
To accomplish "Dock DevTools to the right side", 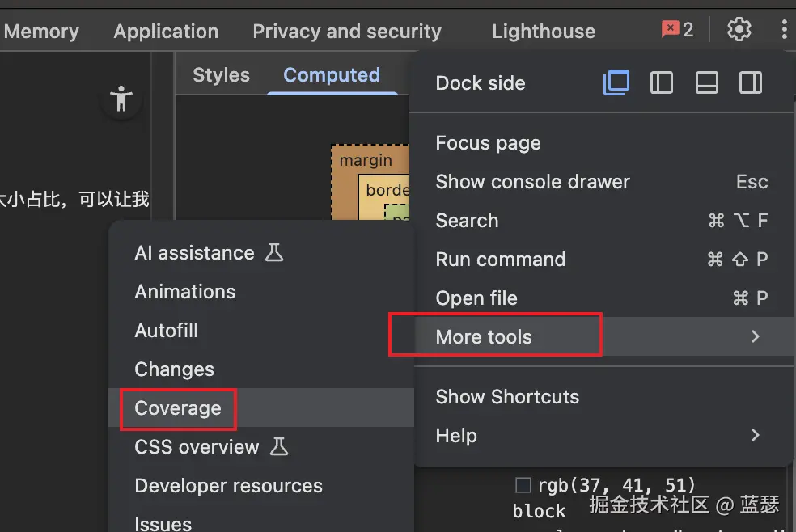I will point(751,82).
